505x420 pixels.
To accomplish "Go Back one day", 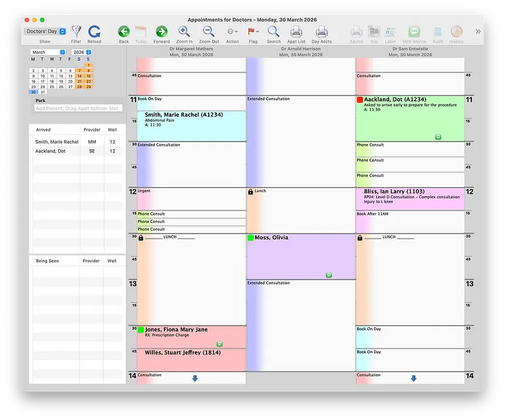I will click(x=124, y=31).
